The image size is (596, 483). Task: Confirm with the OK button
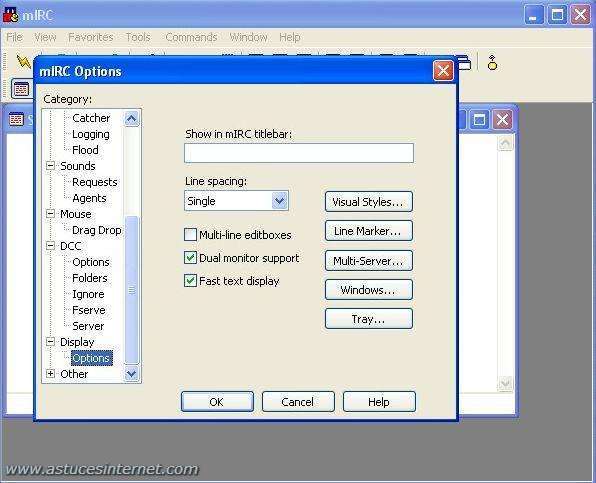217,402
